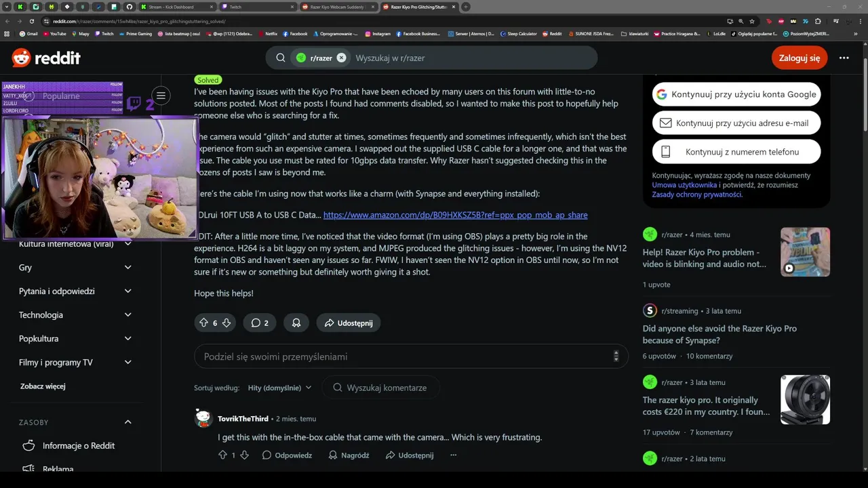The height and width of the screenshot is (488, 868).
Task: Open 'Did anyone else avoid the Razer Kiyo Pro' post
Action: point(719,334)
